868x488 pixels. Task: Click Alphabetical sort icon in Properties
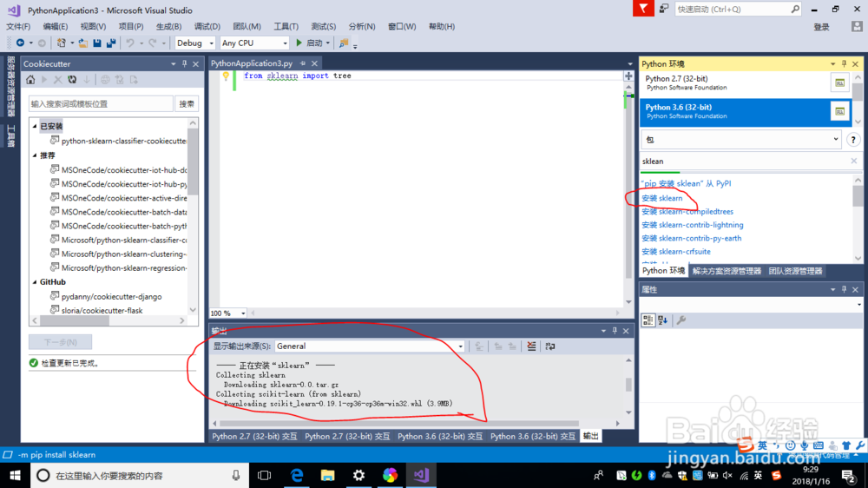coord(662,320)
